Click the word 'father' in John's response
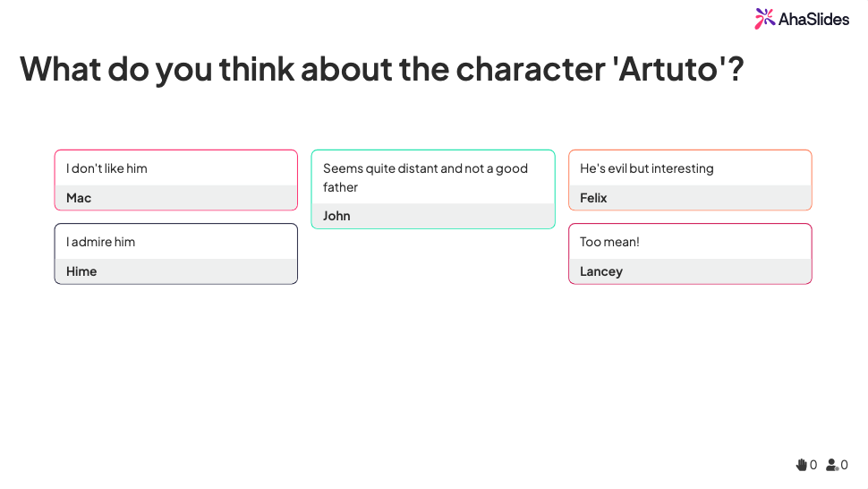 (340, 187)
